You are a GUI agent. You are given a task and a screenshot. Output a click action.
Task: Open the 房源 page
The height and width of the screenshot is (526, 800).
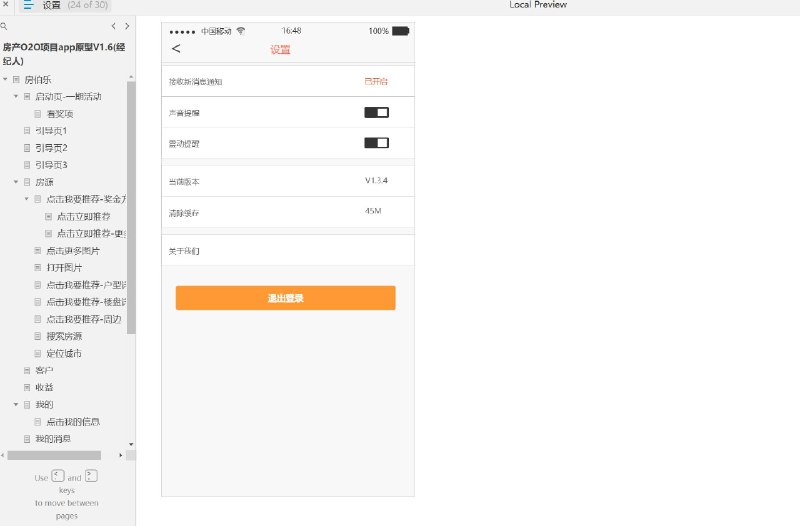coord(44,182)
